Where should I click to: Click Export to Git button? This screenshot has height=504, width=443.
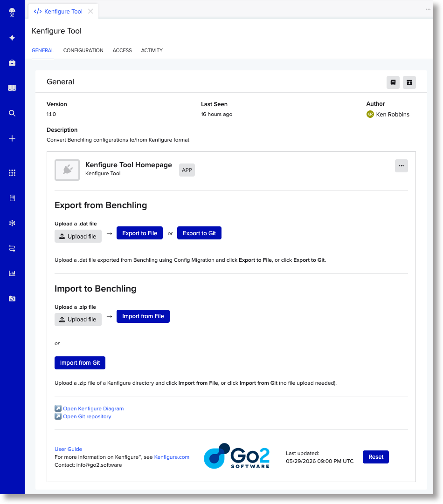click(199, 233)
